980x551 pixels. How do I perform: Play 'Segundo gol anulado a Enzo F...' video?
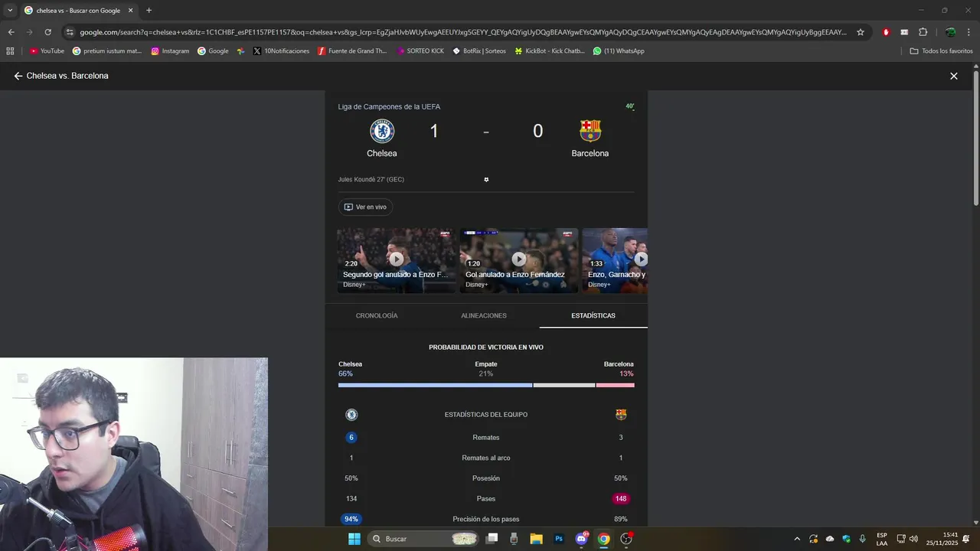coord(396,259)
